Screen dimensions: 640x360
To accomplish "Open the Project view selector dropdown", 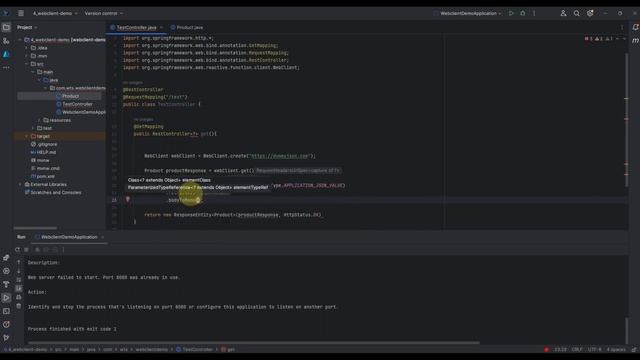I will coord(27,27).
